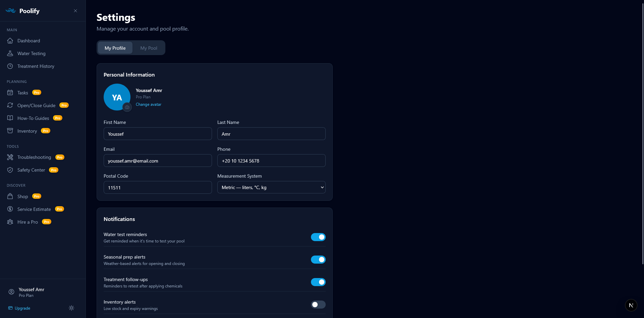Click the theme toggle sun icon

(x=71, y=308)
